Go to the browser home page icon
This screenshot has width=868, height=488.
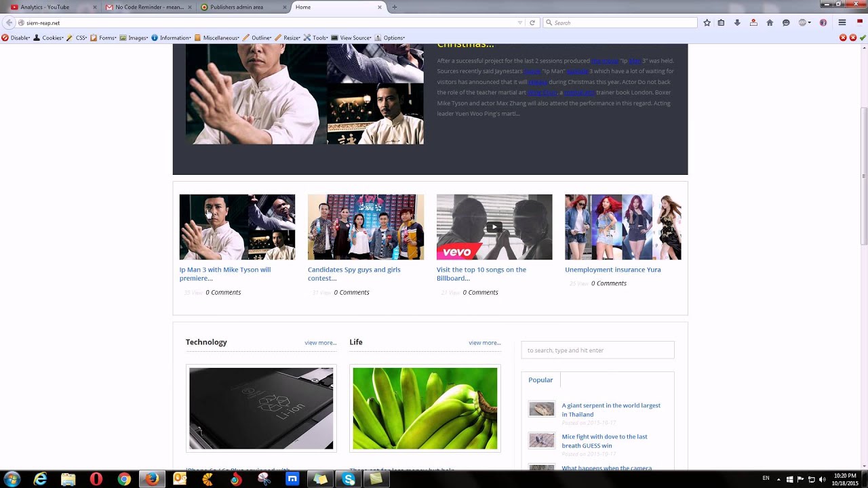770,22
